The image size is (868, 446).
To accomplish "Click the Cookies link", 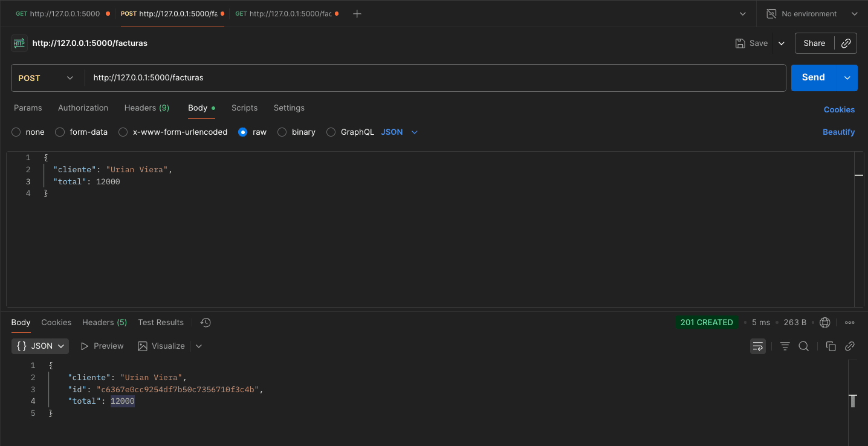I will [839, 109].
